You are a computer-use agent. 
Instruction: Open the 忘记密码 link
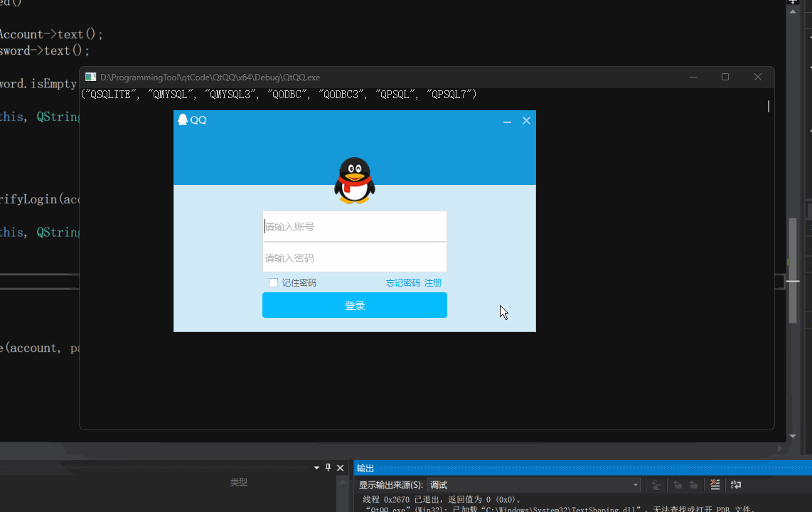pyautogui.click(x=403, y=282)
